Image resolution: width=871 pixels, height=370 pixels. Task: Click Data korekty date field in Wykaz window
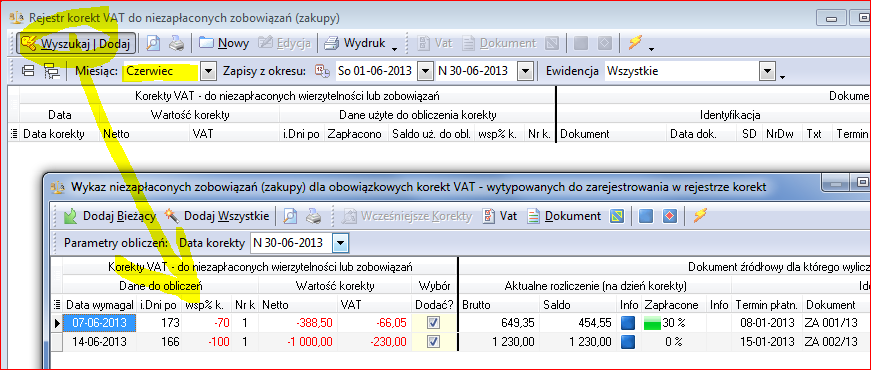tap(292, 243)
